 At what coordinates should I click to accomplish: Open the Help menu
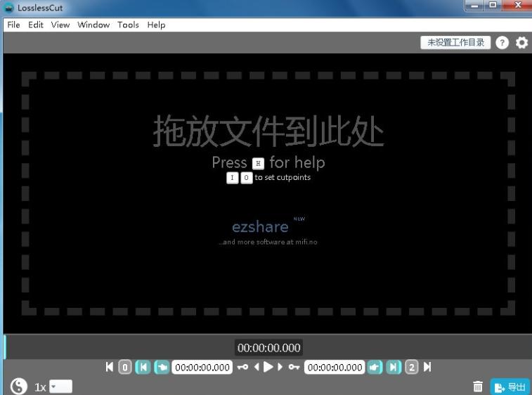156,25
